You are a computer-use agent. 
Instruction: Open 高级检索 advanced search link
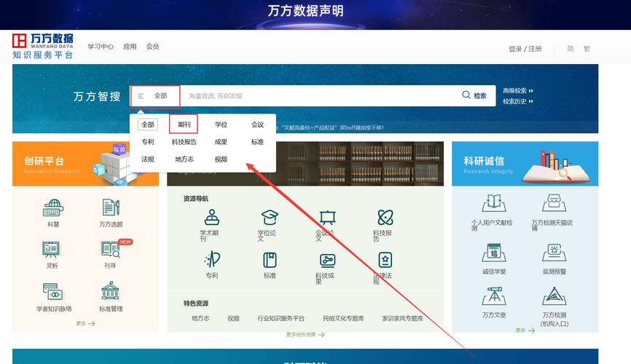pos(517,90)
